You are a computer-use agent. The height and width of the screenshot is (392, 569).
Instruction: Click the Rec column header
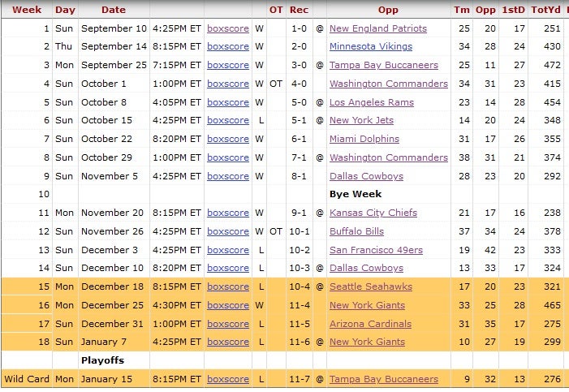(x=299, y=10)
